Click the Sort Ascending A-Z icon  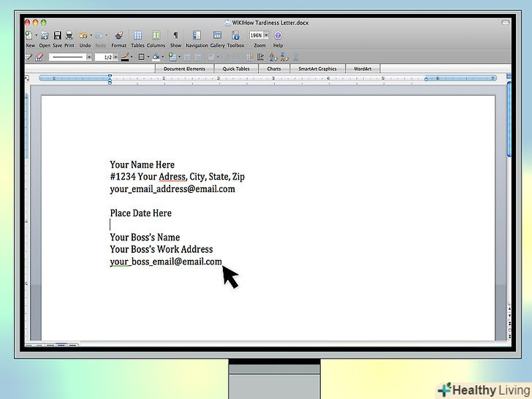(273, 57)
